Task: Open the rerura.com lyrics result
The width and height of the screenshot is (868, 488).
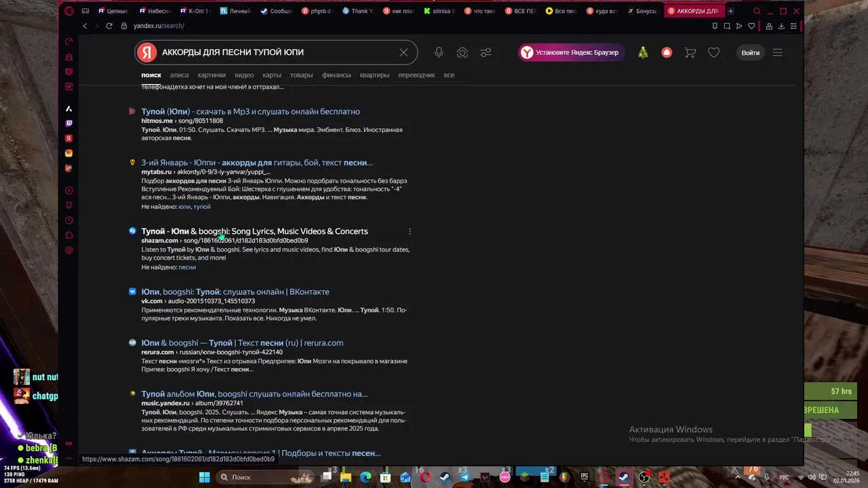Action: tap(242, 343)
